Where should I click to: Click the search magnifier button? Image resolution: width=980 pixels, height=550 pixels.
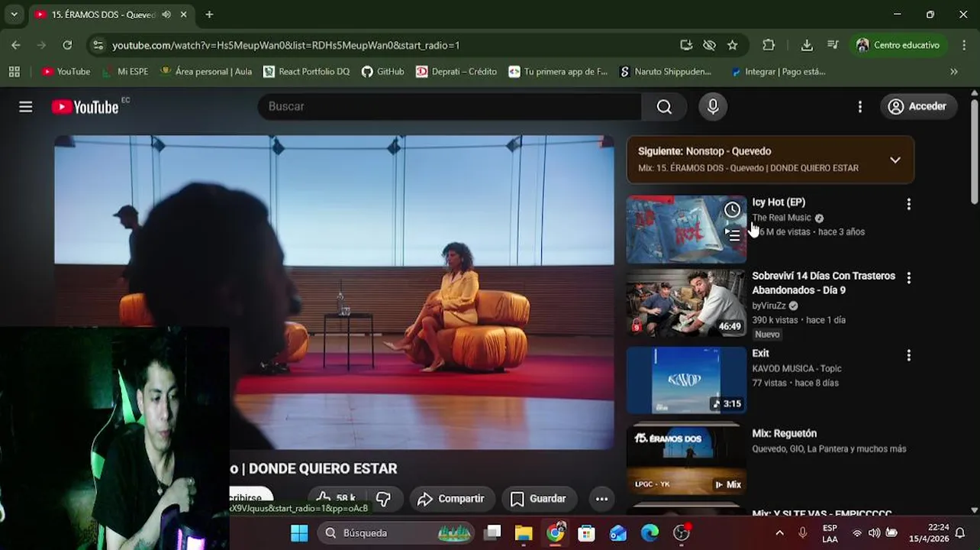click(664, 107)
